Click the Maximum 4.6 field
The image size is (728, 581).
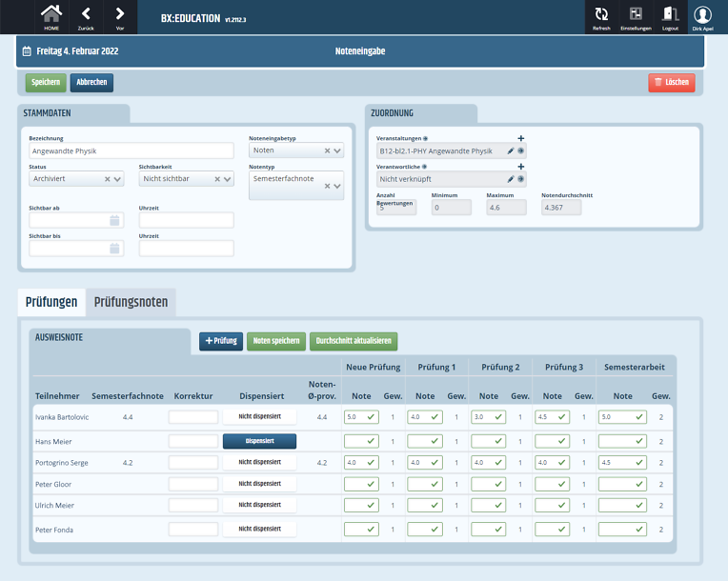(506, 208)
